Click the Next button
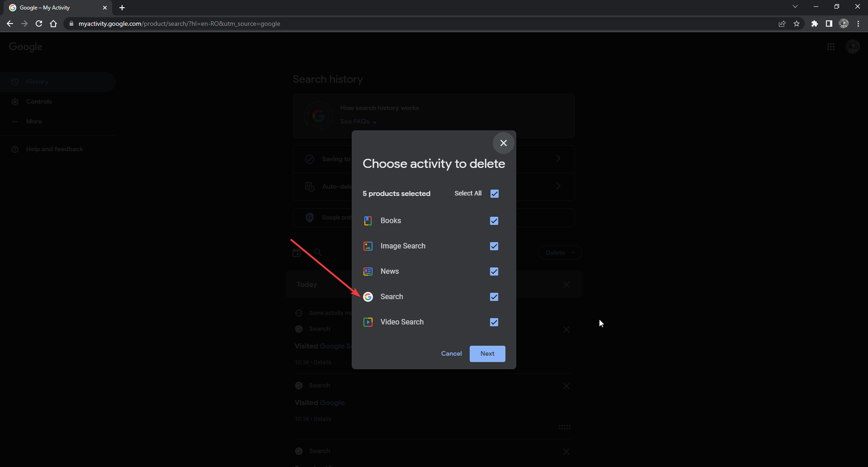 point(487,353)
